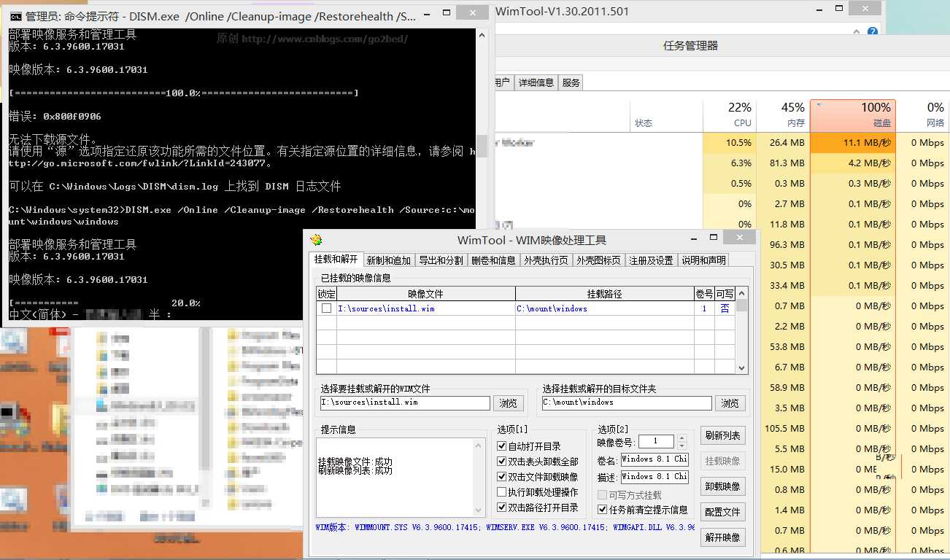Sort Task Manager by the 网络 column
This screenshot has width=950, height=560.
point(922,115)
